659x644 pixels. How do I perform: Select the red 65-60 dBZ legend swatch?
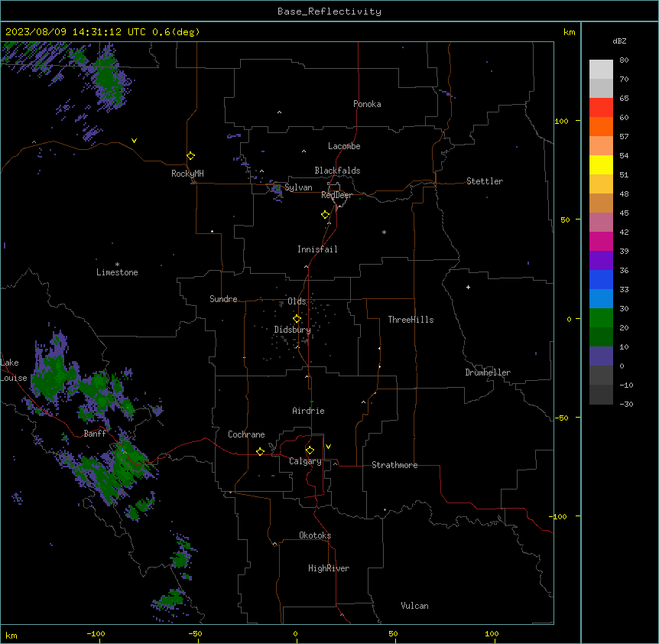click(601, 108)
